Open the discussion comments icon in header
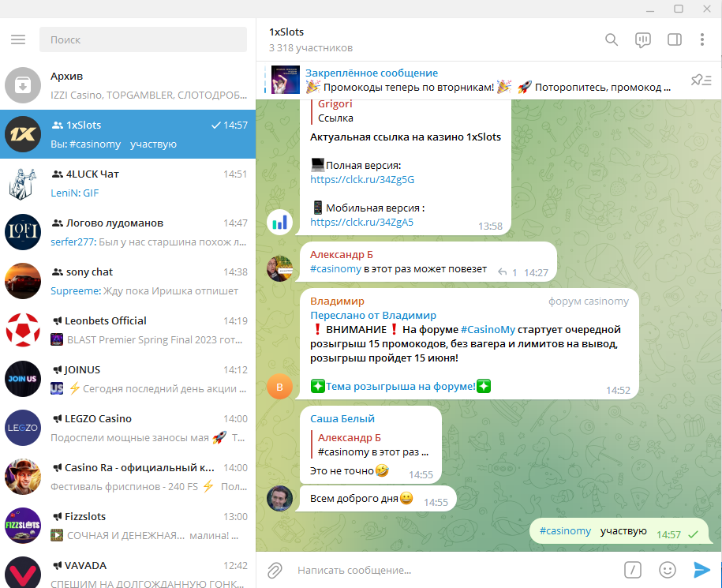Image resolution: width=722 pixels, height=588 pixels. (x=643, y=39)
